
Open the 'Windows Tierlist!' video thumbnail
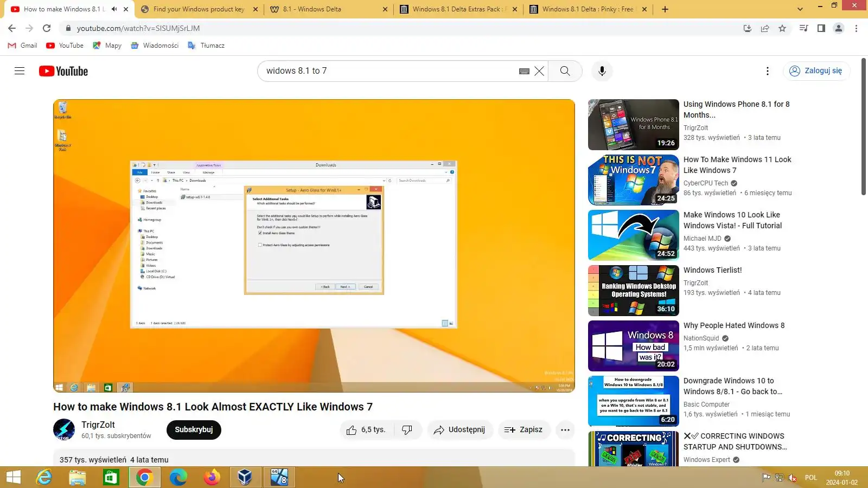click(634, 291)
